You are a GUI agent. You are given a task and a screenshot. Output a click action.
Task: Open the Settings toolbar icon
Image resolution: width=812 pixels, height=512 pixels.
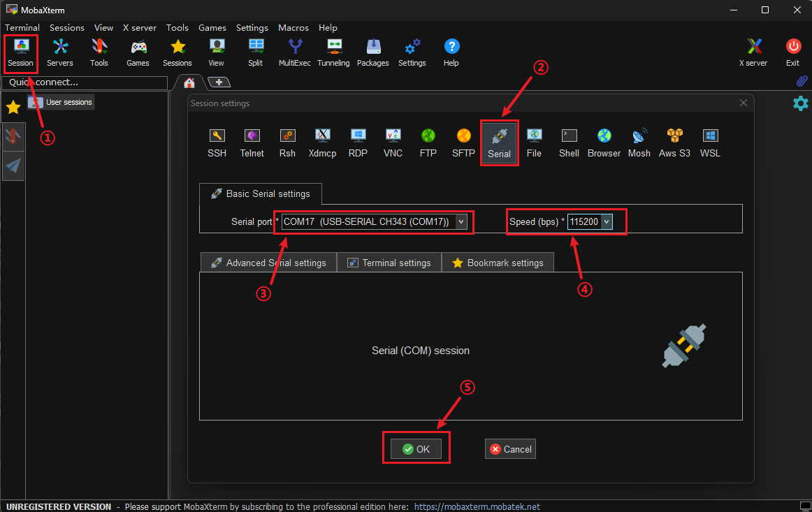point(412,53)
